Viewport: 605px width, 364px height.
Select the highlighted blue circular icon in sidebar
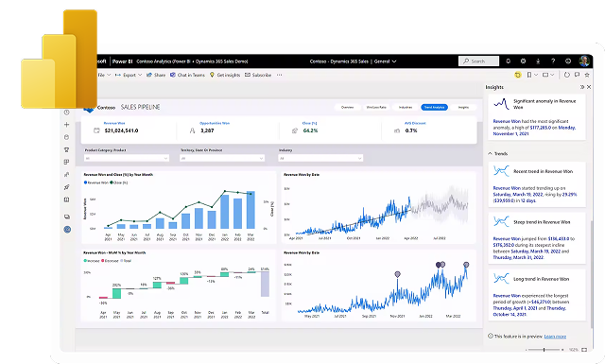coord(67,230)
